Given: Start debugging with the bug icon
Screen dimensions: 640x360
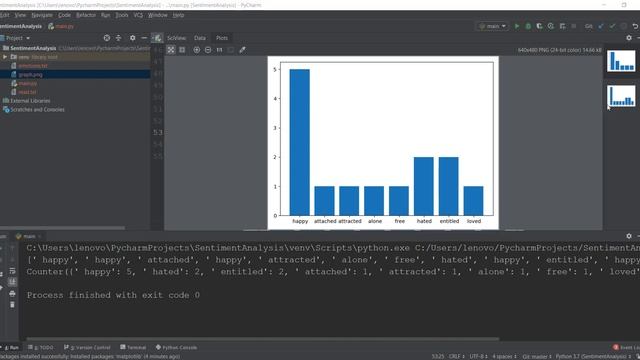Looking at the screenshot, I should click(x=528, y=26).
